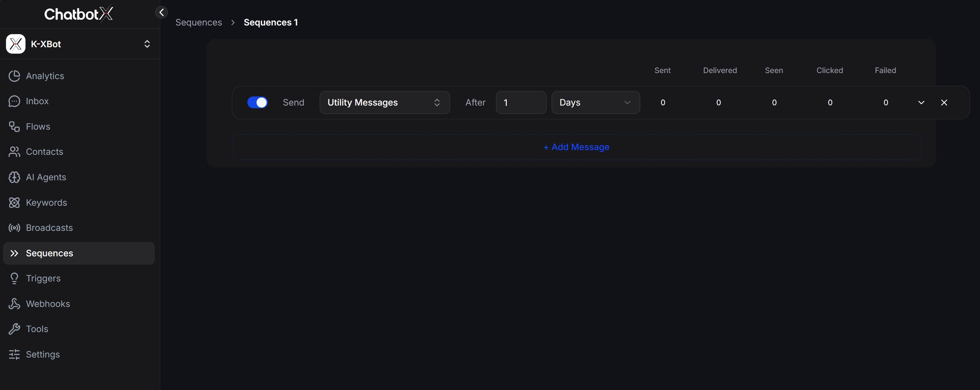The width and height of the screenshot is (980, 390).
Task: Click the Sequences double-chevron icon
Action: click(14, 253)
